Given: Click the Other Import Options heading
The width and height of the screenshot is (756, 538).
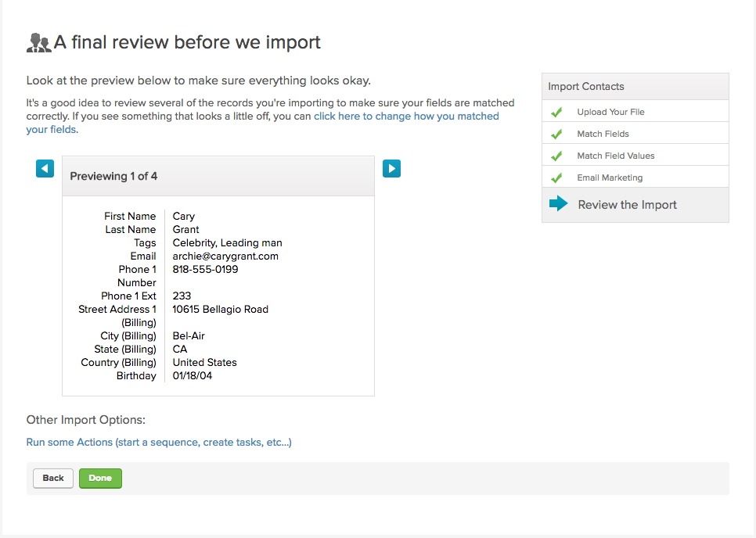Looking at the screenshot, I should click(x=86, y=420).
